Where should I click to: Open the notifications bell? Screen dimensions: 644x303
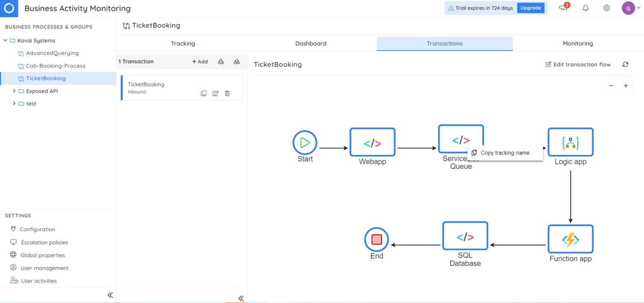[x=585, y=8]
